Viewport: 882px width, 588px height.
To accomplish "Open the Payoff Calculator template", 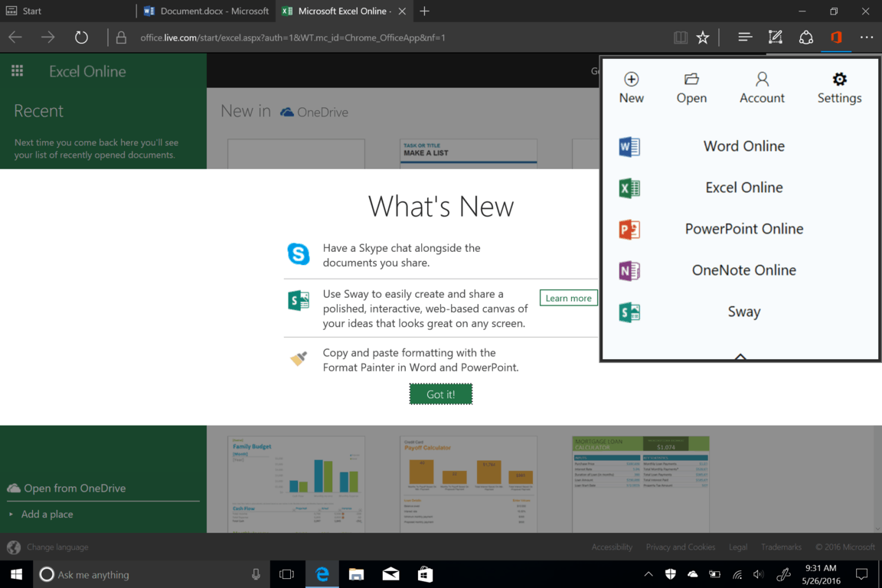I will [469, 484].
